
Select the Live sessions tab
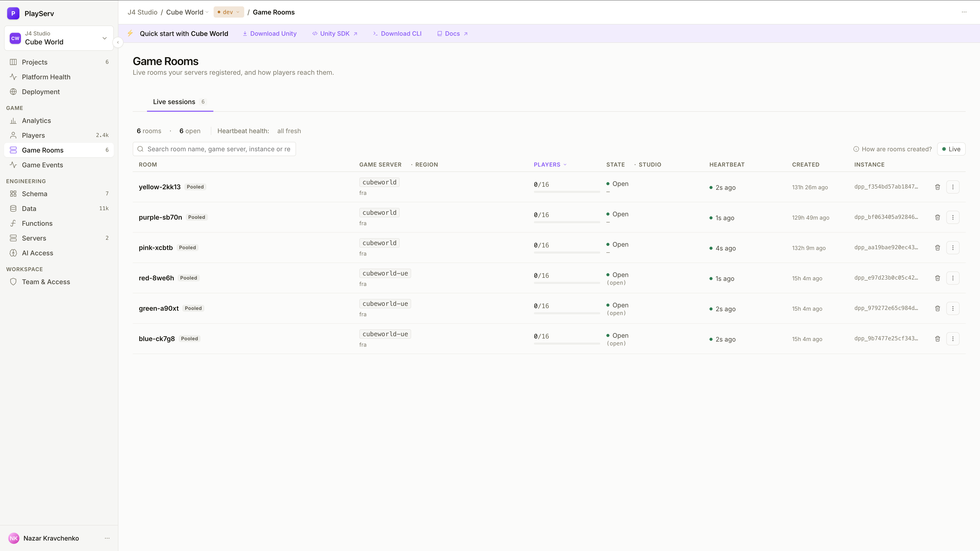click(180, 102)
